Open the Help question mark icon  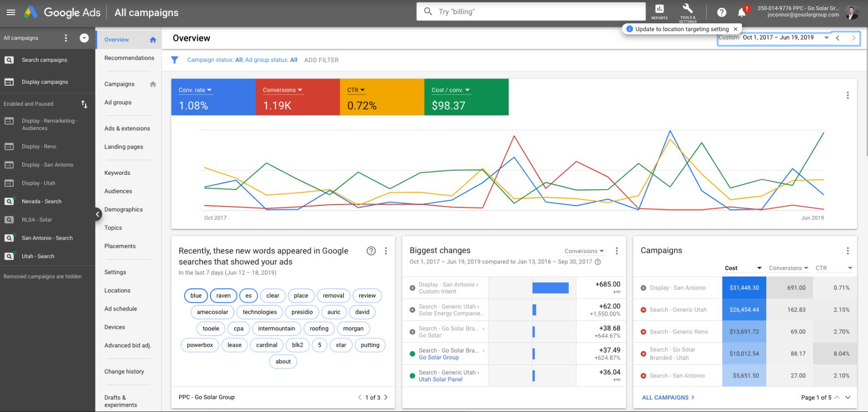[x=722, y=13]
